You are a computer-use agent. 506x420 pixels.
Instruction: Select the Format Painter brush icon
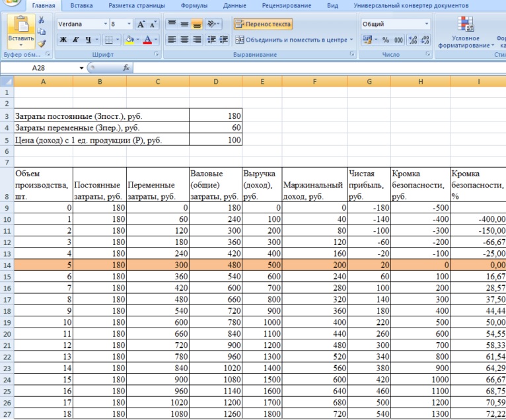pos(42,43)
